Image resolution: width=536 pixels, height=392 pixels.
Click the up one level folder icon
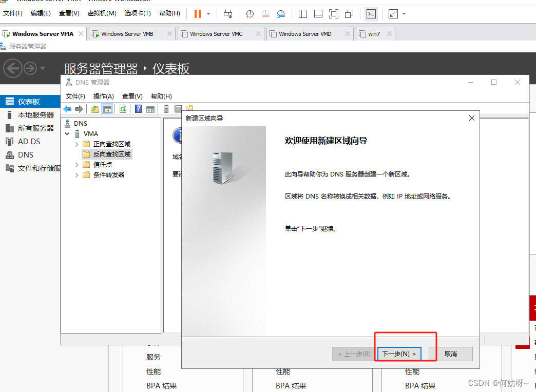click(x=95, y=109)
